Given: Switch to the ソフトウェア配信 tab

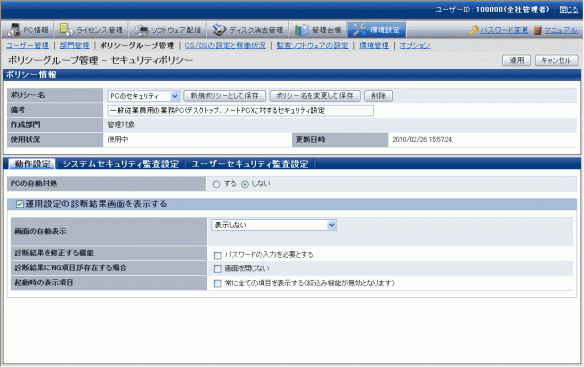Looking at the screenshot, I should click(x=168, y=30).
